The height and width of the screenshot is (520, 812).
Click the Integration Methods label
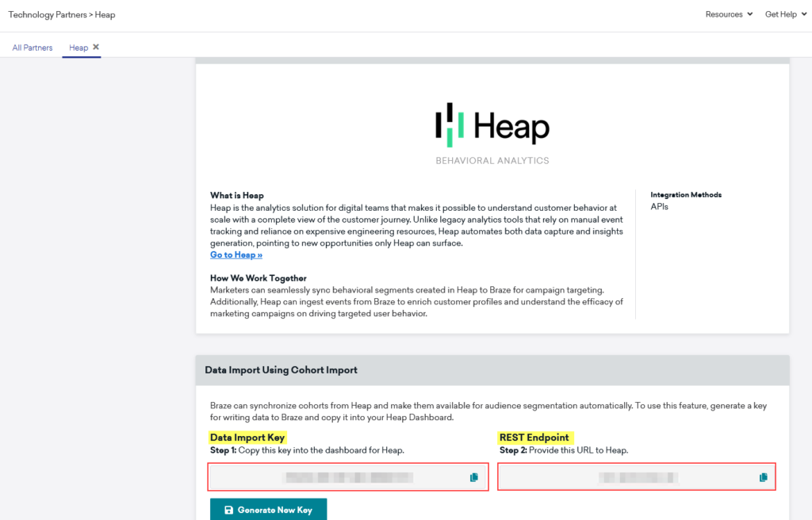(686, 195)
